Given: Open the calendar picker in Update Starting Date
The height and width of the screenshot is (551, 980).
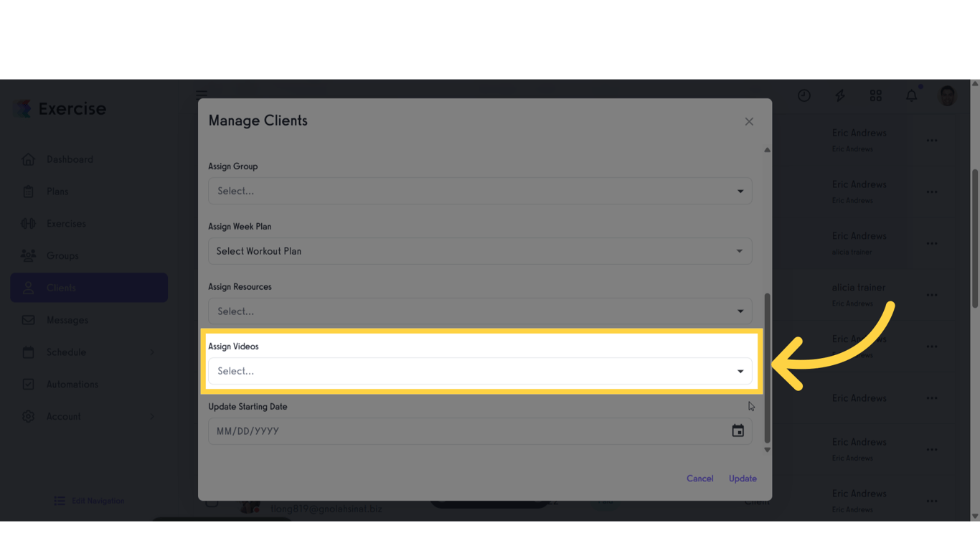Looking at the screenshot, I should 738,430.
